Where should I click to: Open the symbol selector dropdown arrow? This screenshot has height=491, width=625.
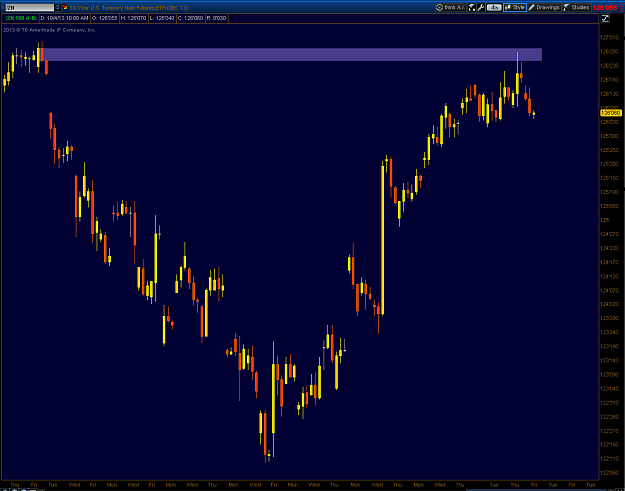click(x=57, y=8)
